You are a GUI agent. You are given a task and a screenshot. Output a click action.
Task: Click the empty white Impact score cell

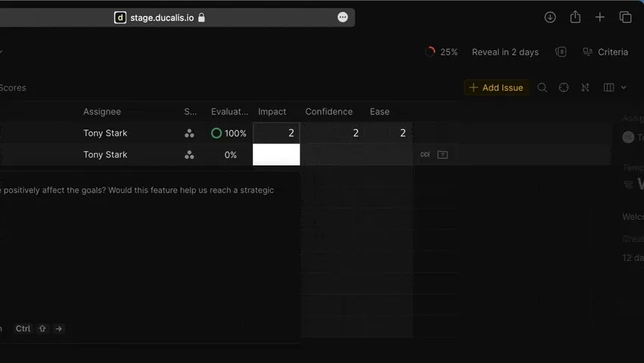point(276,155)
